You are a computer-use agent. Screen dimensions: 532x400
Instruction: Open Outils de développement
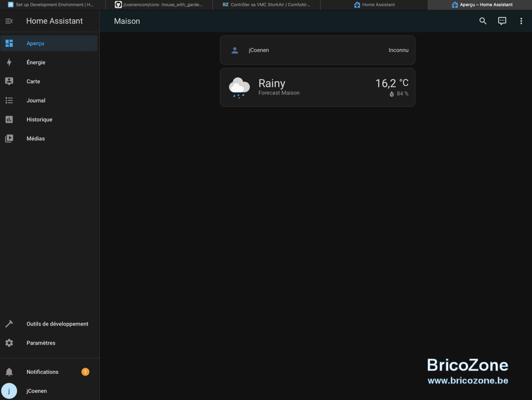click(49, 324)
